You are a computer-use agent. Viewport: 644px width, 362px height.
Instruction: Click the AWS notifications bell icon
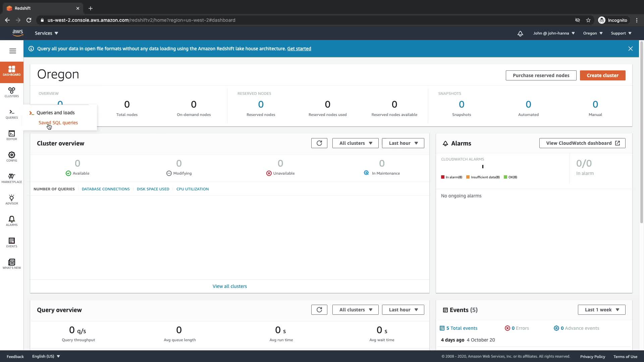click(x=520, y=33)
